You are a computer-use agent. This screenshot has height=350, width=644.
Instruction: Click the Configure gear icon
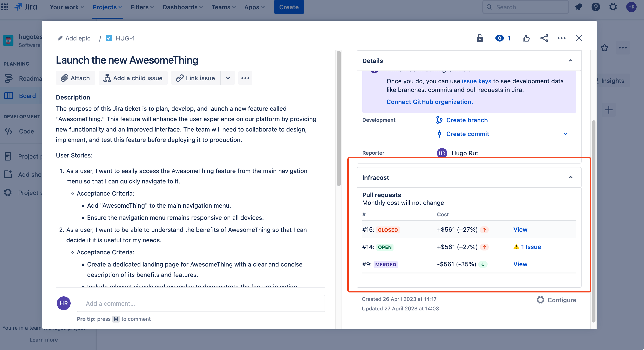tap(540, 300)
